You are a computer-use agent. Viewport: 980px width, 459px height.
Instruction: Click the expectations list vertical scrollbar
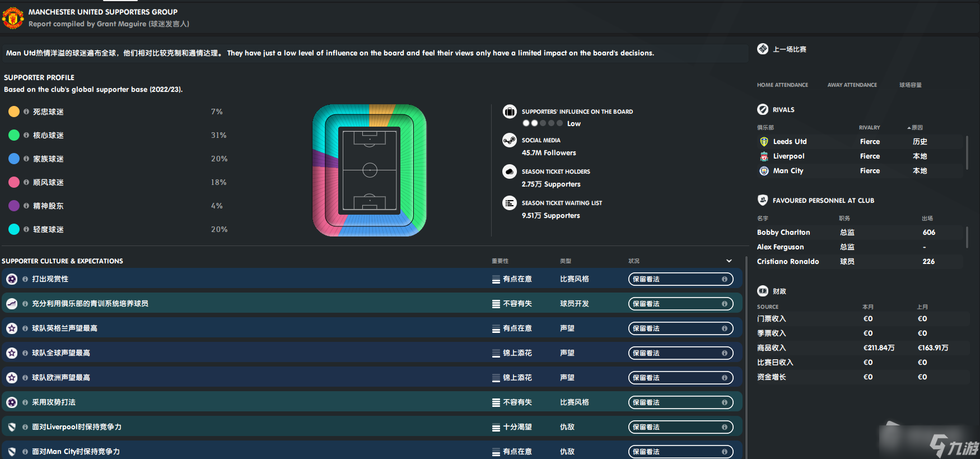point(746,358)
